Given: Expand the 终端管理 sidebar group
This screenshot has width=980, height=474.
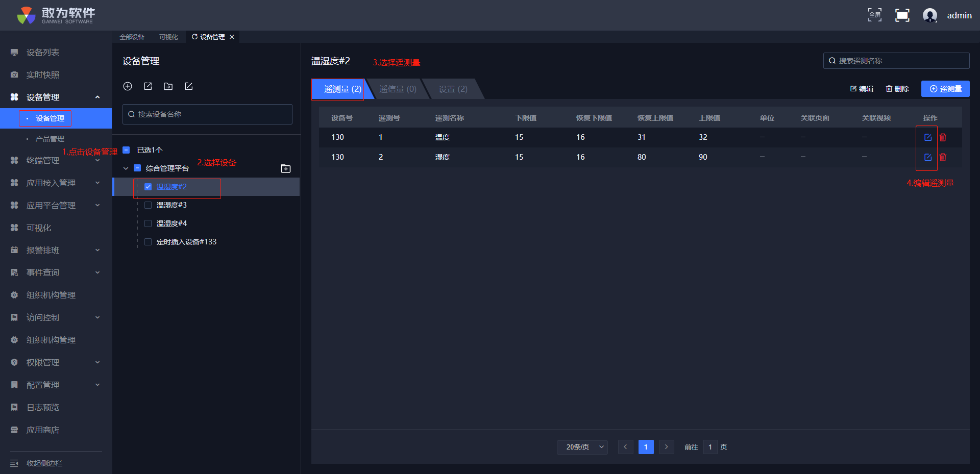Looking at the screenshot, I should pyautogui.click(x=97, y=161).
